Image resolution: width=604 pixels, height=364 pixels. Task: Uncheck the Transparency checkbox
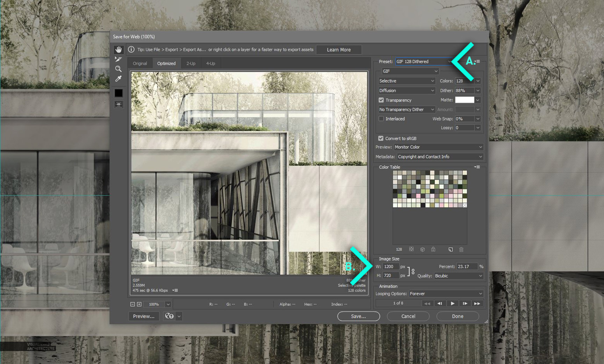(381, 100)
